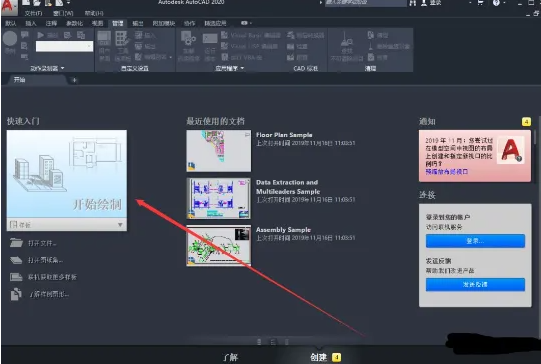Image resolution: width=541 pixels, height=364 pixels.
Task: Click the 打开图纸集 link
Action: click(x=45, y=260)
